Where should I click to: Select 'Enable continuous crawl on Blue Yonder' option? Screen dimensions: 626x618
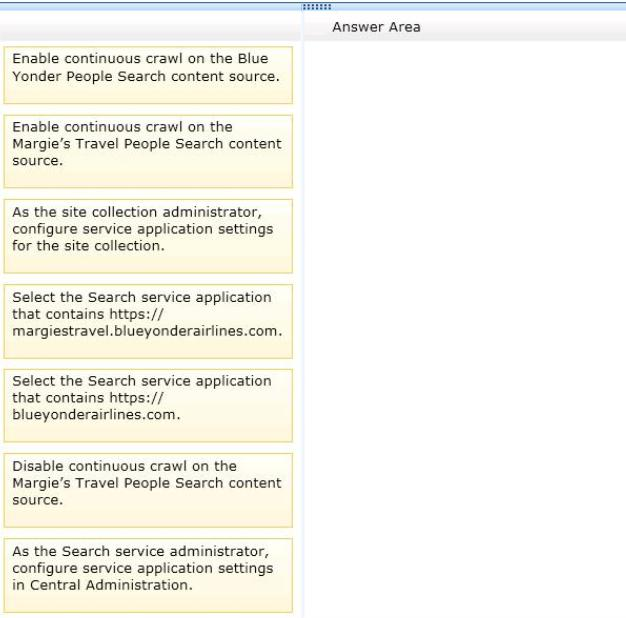click(x=148, y=75)
